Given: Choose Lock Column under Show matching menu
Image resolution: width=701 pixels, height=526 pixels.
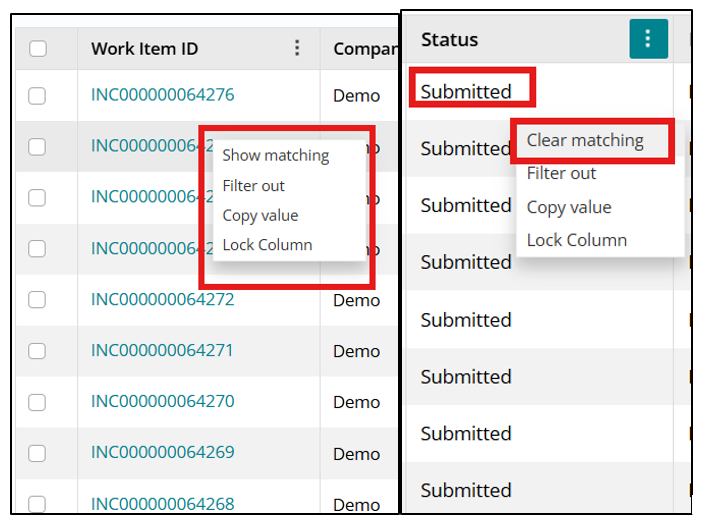Looking at the screenshot, I should point(267,245).
